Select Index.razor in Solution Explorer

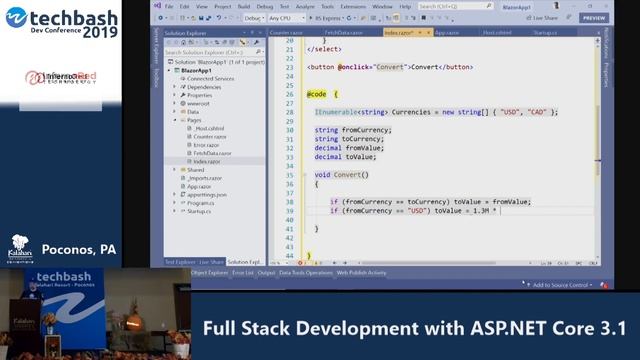coord(207,162)
